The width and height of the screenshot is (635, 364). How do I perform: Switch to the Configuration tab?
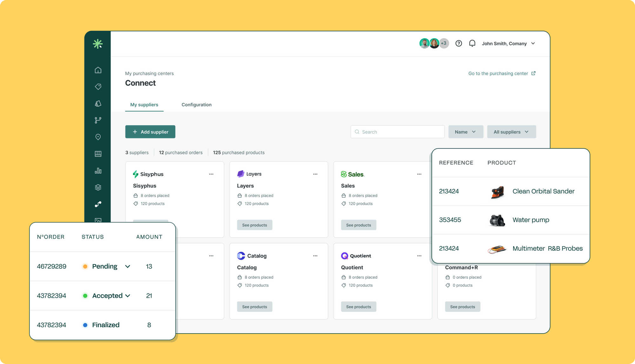pos(196,105)
